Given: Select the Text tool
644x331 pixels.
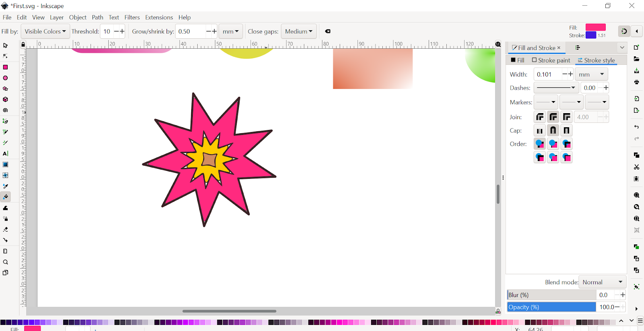Looking at the screenshot, I should pyautogui.click(x=5, y=154).
